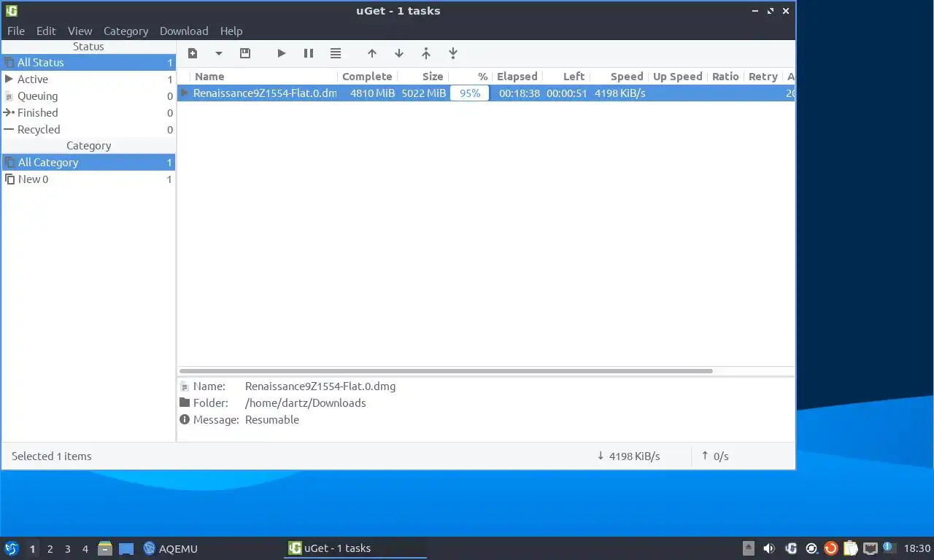
Task: Select All Category in category list
Action: 88,163
